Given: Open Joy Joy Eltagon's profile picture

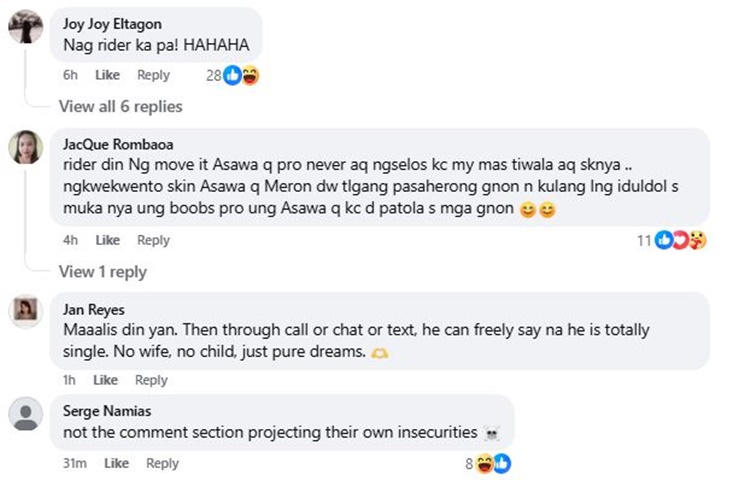Looking at the screenshot, I should (25, 27).
